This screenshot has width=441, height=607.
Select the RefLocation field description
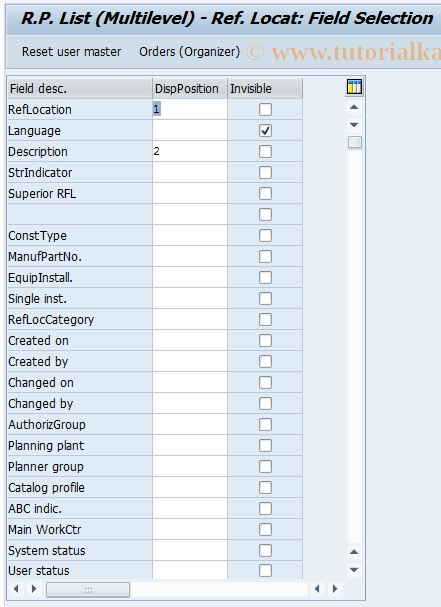click(x=80, y=110)
